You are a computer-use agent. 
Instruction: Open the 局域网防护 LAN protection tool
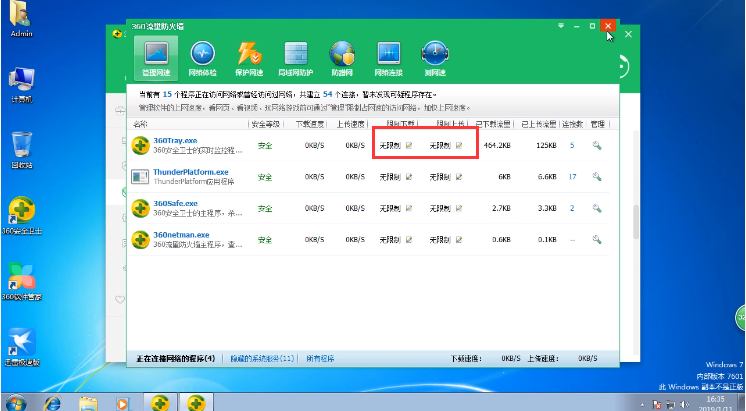point(295,58)
